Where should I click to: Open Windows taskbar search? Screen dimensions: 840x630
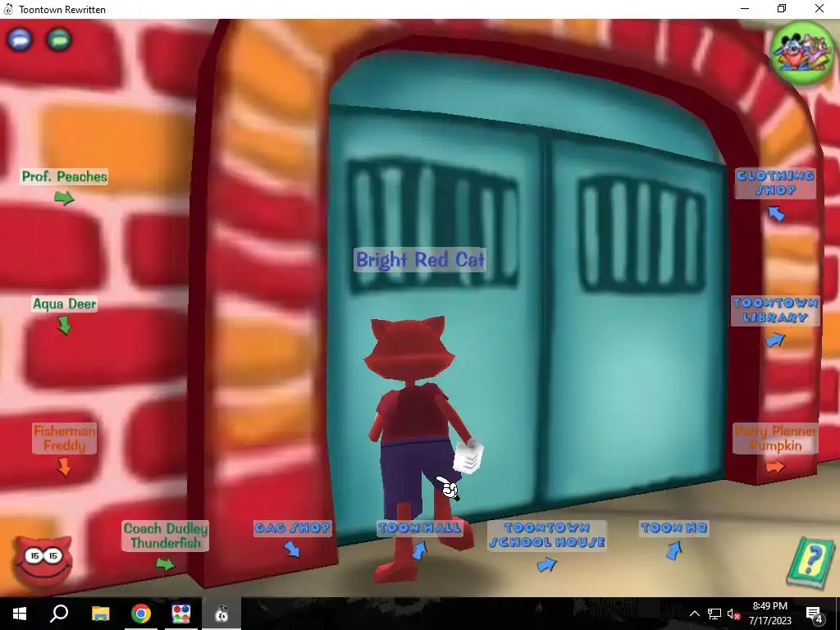coord(59,614)
